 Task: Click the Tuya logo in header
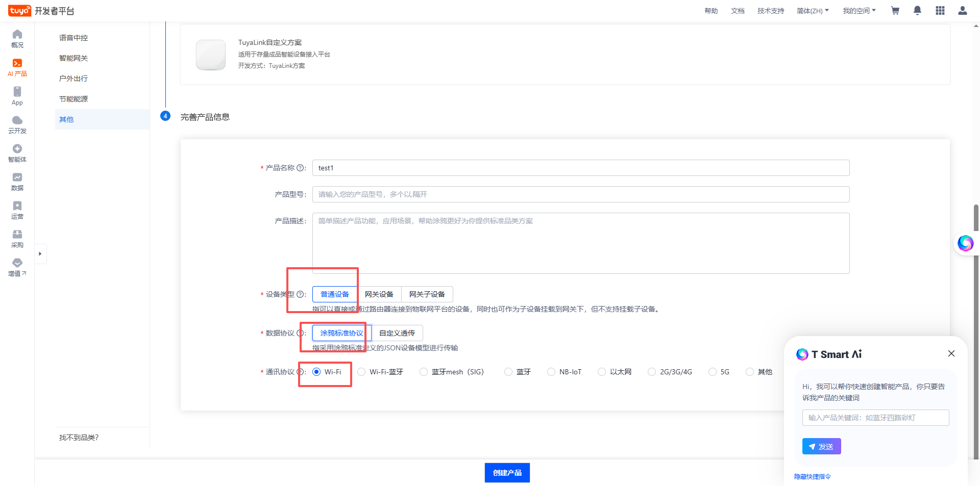point(19,11)
